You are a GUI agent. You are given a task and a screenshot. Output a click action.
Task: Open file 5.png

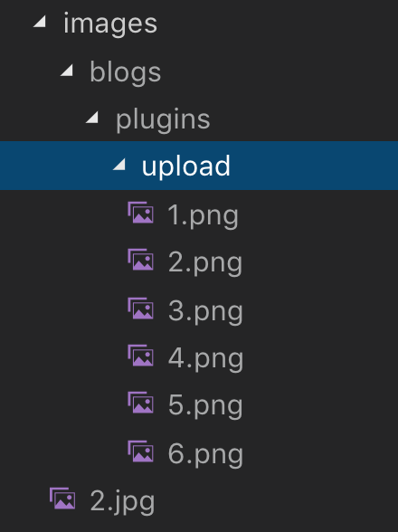point(205,405)
